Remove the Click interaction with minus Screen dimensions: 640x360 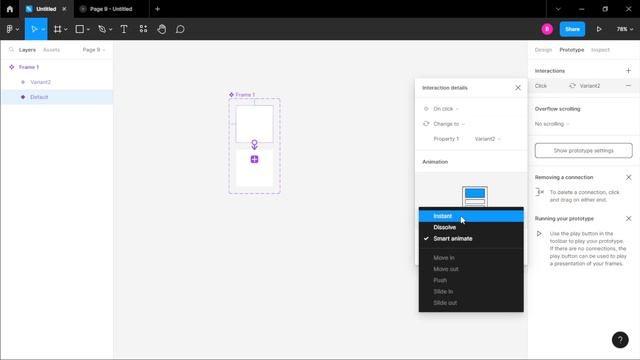coord(628,86)
